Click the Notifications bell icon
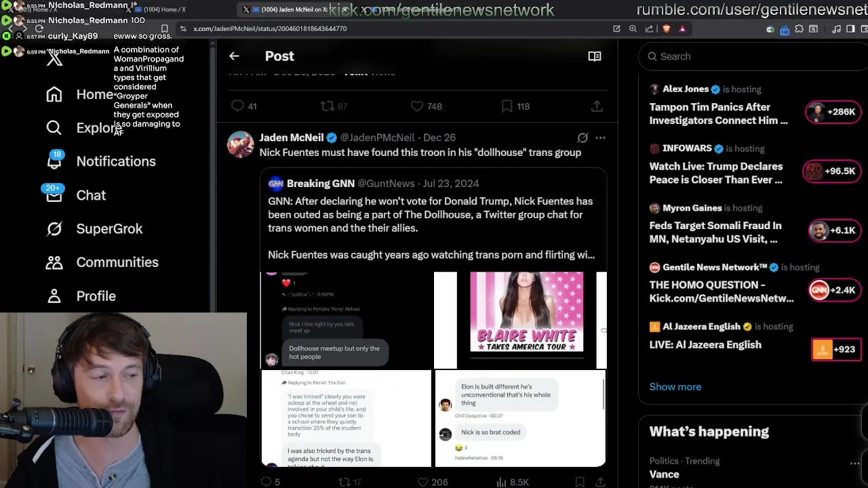The width and height of the screenshot is (868, 488). tap(54, 161)
